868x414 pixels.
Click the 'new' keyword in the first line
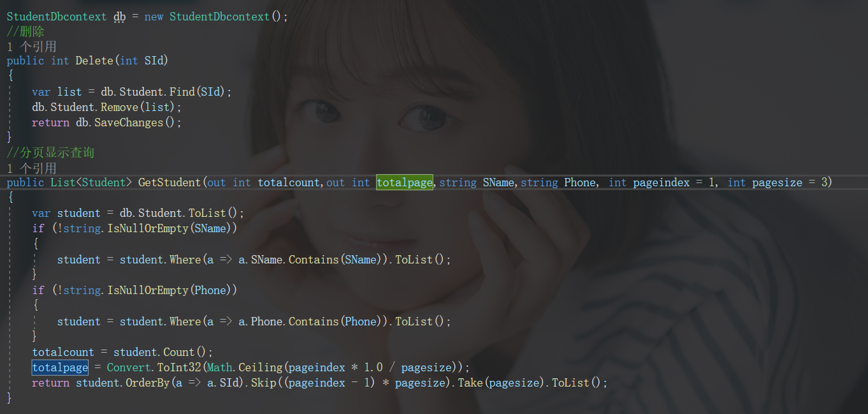(x=154, y=17)
